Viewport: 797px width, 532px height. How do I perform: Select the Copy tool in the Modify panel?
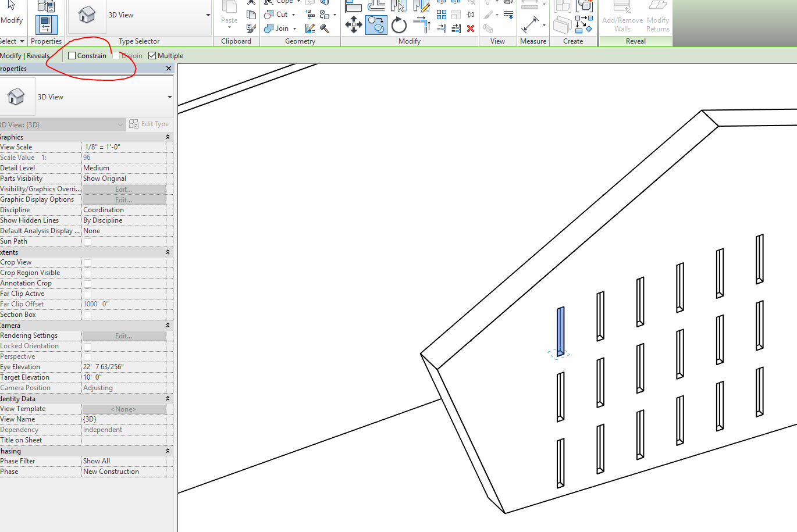[376, 24]
